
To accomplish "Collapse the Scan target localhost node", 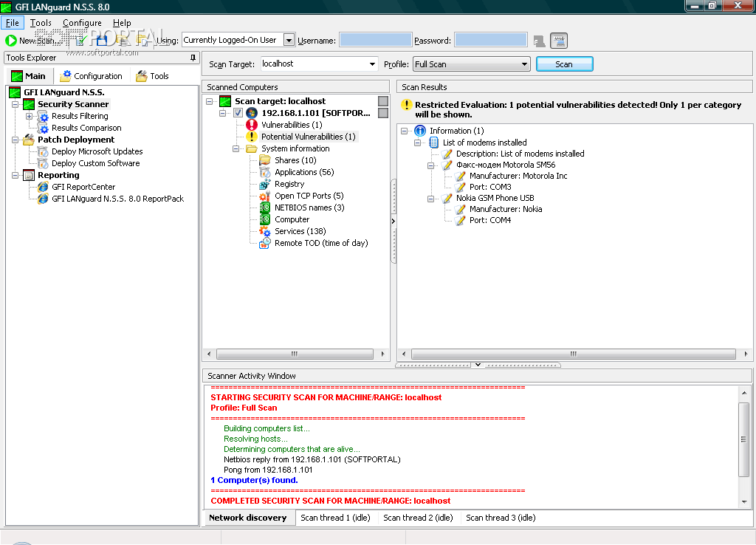I will pyautogui.click(x=209, y=101).
